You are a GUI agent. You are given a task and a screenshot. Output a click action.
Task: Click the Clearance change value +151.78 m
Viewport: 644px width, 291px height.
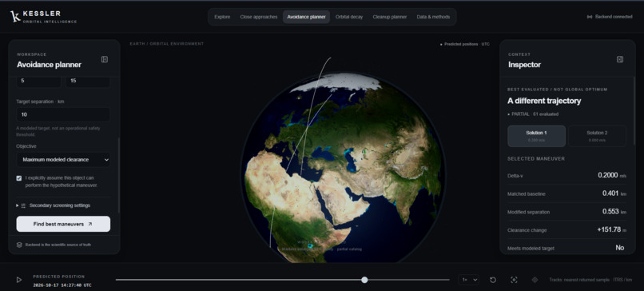[x=612, y=229]
